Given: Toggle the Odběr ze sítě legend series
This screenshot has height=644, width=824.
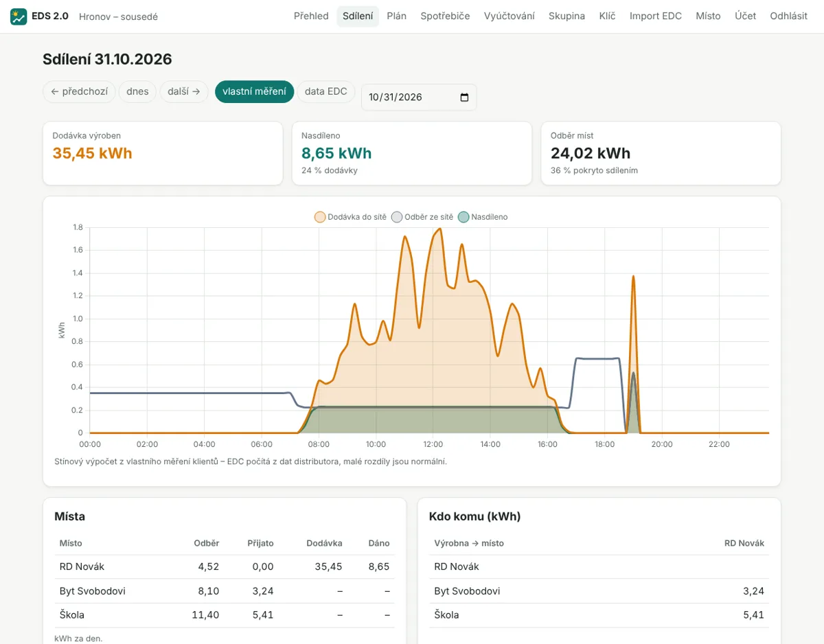Looking at the screenshot, I should (422, 217).
